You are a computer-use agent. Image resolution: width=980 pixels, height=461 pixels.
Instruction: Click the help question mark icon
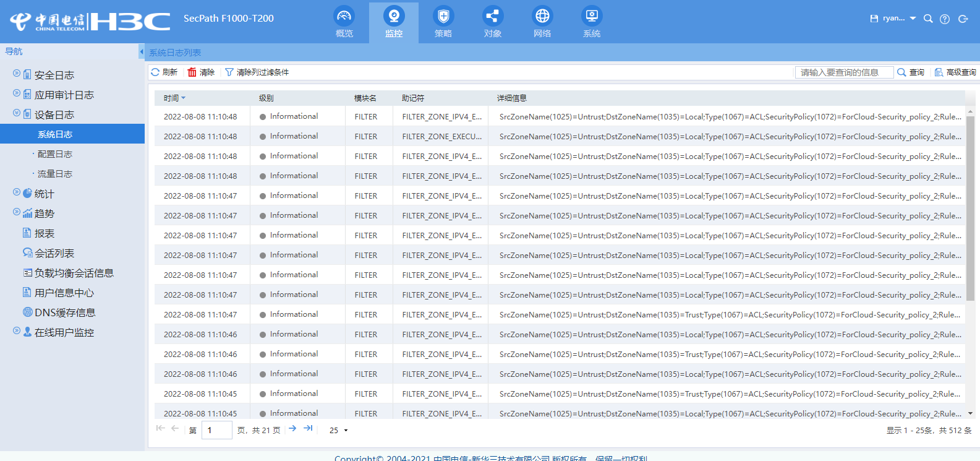945,19
